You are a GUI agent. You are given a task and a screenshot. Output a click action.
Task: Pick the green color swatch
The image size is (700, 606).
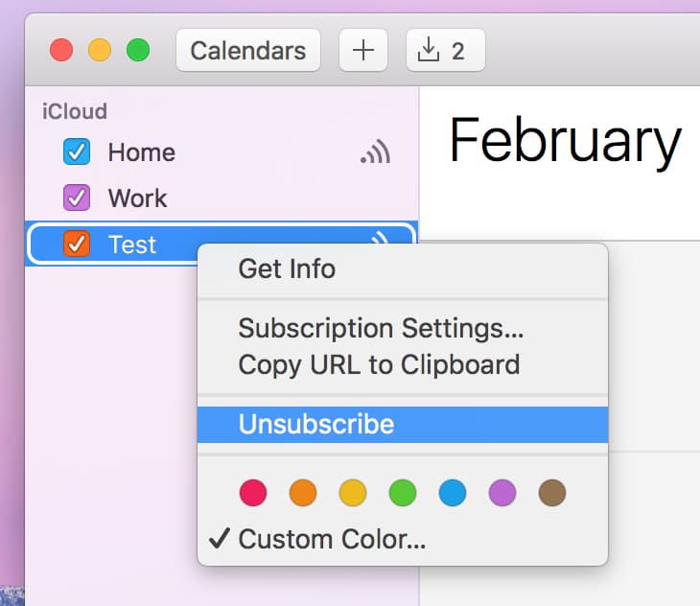(x=403, y=493)
